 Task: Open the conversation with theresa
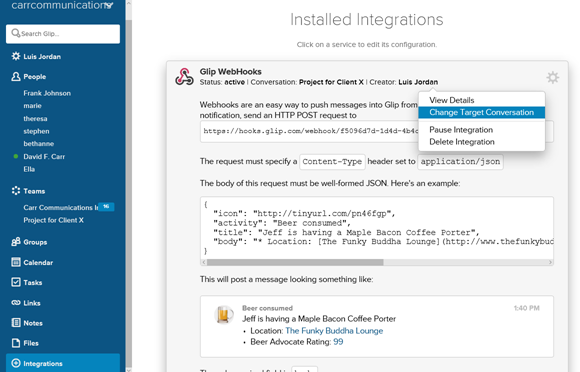point(35,119)
